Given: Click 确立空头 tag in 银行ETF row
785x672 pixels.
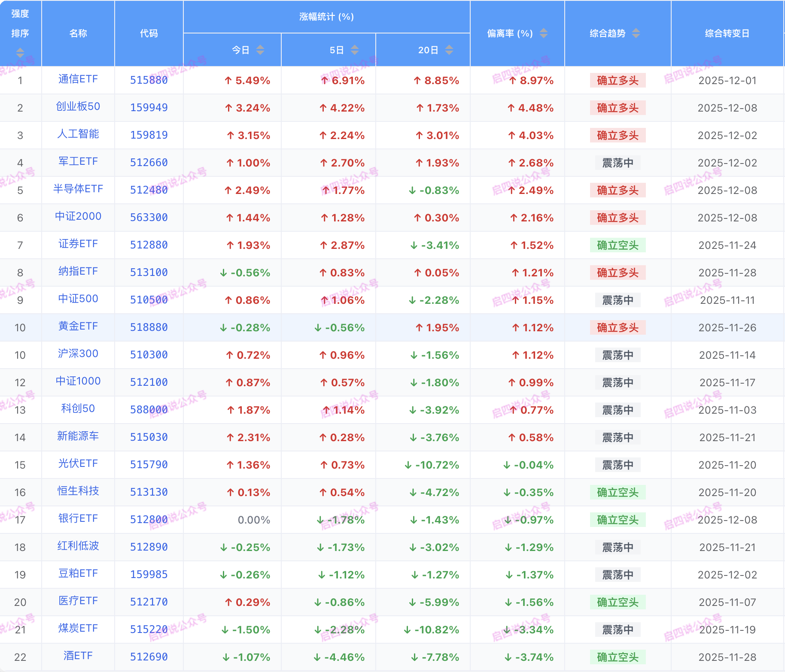Looking at the screenshot, I should (618, 520).
